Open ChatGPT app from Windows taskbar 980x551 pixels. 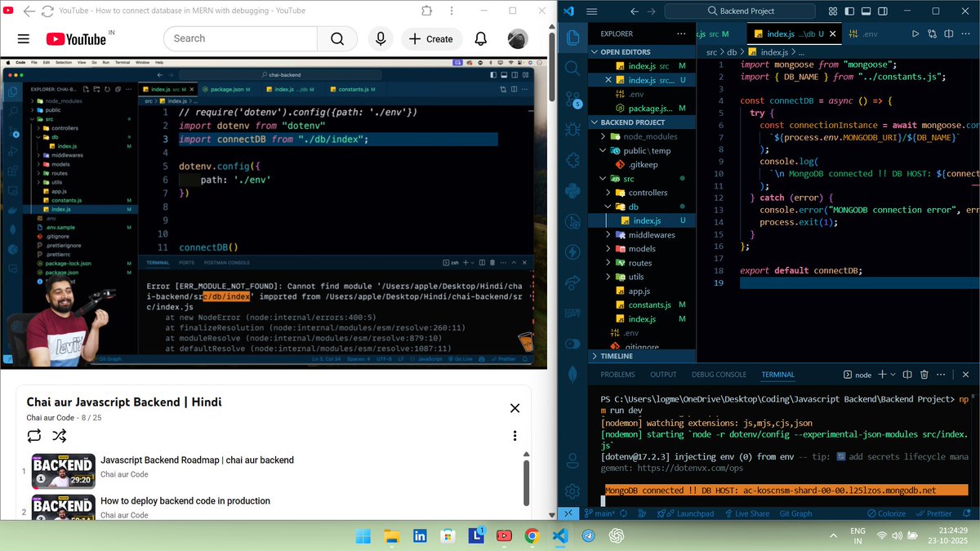point(617,535)
